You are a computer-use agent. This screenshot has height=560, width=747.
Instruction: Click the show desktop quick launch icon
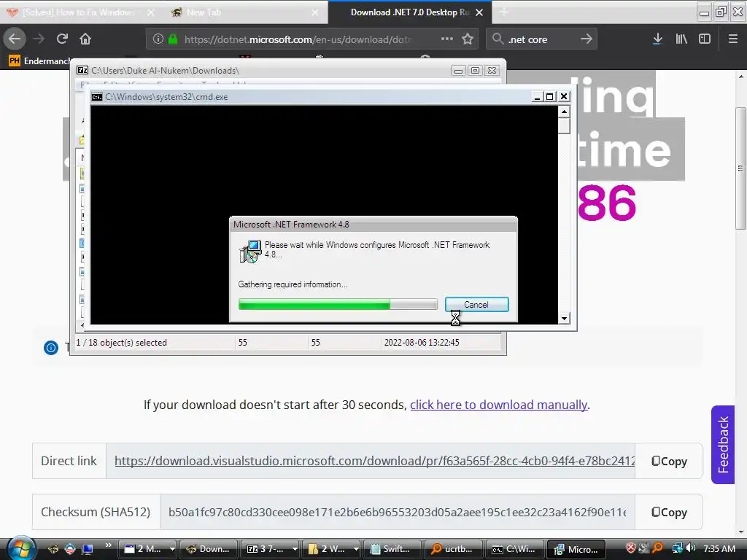point(87,549)
